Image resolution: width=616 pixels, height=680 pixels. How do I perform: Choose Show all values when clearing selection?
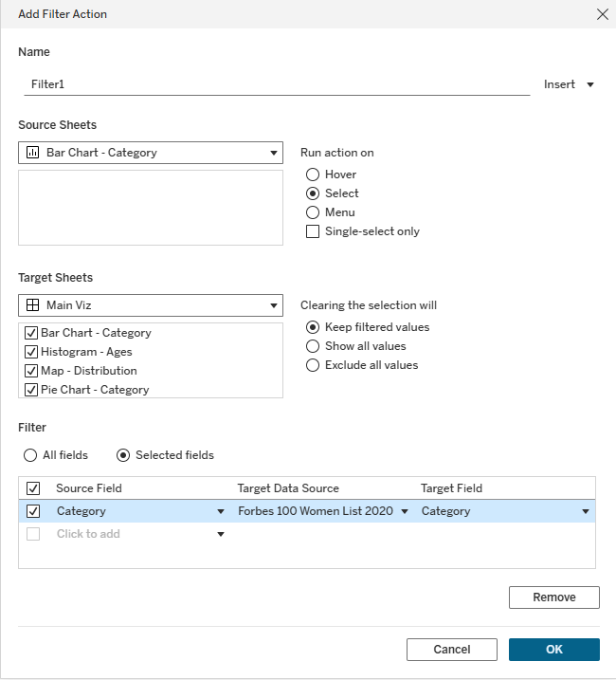[313, 346]
